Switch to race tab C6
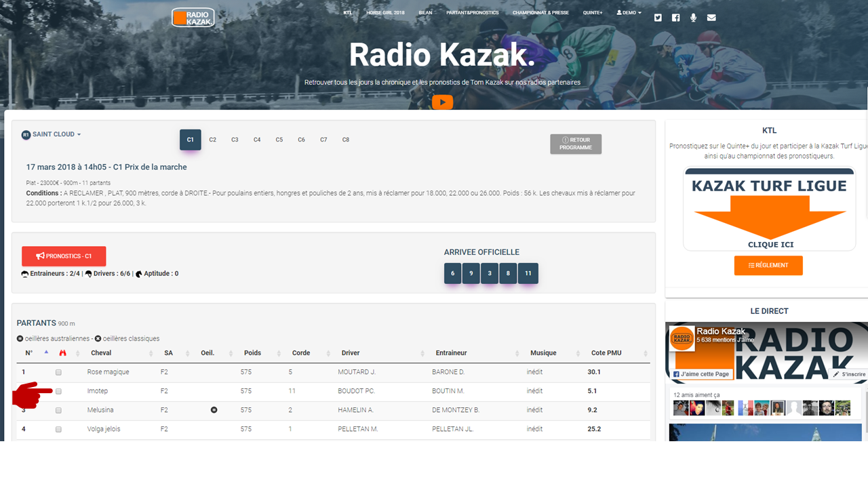 301,140
